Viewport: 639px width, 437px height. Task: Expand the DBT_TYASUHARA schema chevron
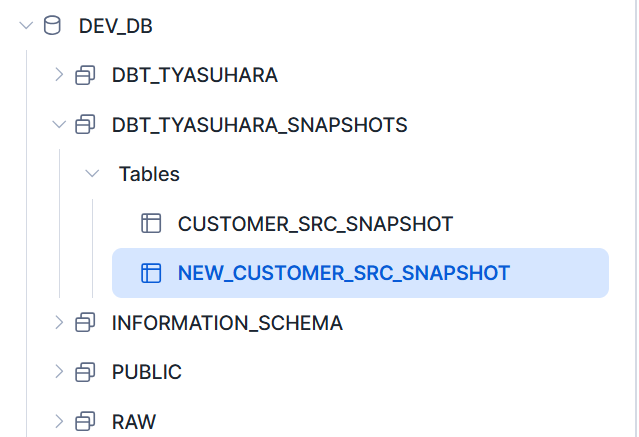point(59,75)
